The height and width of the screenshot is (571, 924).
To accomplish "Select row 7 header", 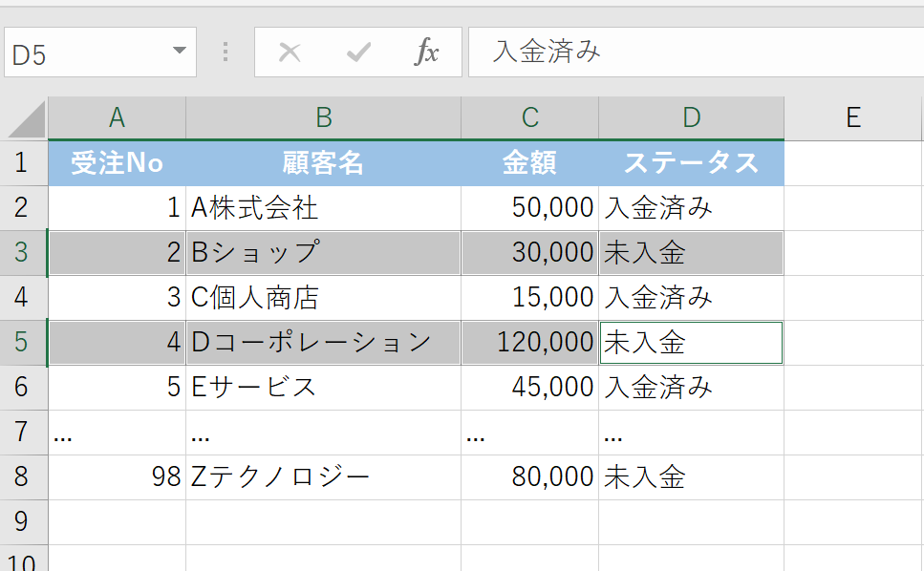I will click(23, 433).
